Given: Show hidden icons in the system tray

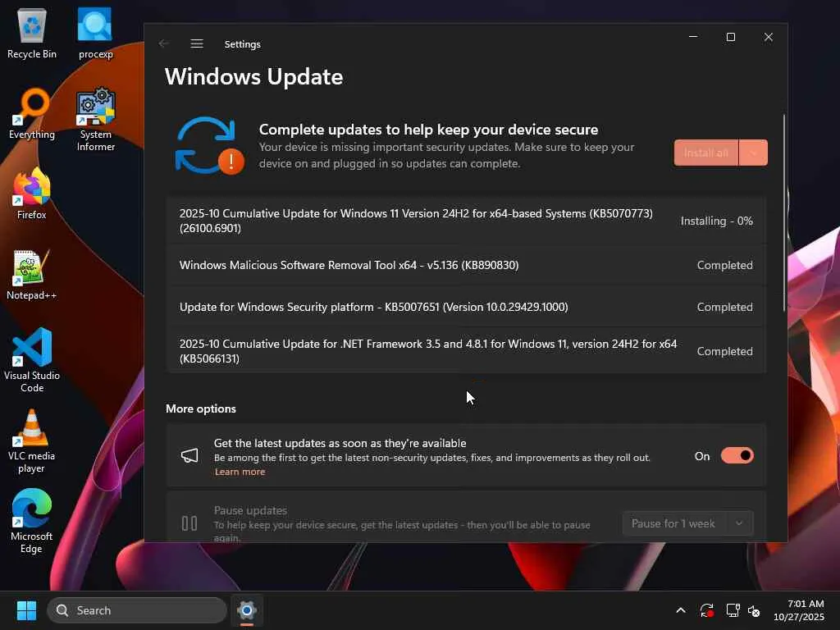Looking at the screenshot, I should pyautogui.click(x=680, y=610).
